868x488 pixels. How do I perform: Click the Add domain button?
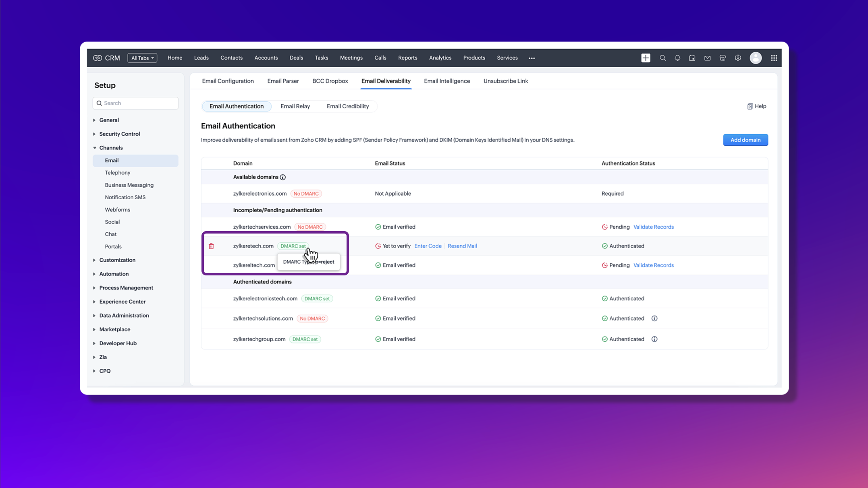(745, 140)
